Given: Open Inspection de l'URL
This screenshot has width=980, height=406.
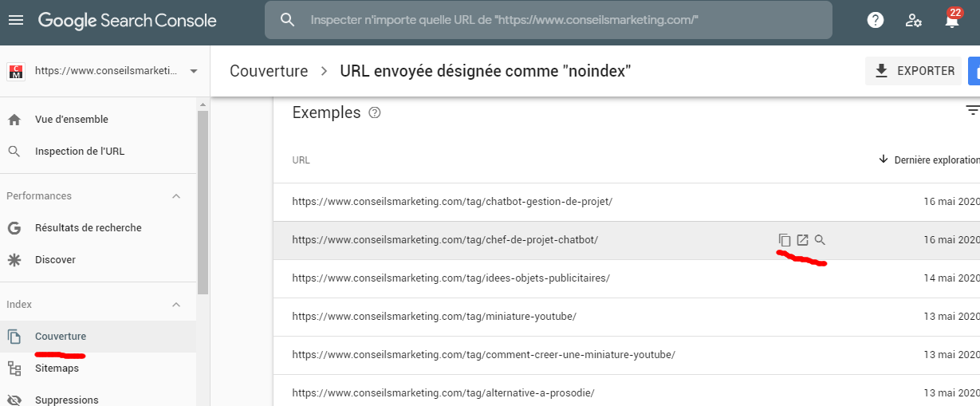Looking at the screenshot, I should click(80, 152).
